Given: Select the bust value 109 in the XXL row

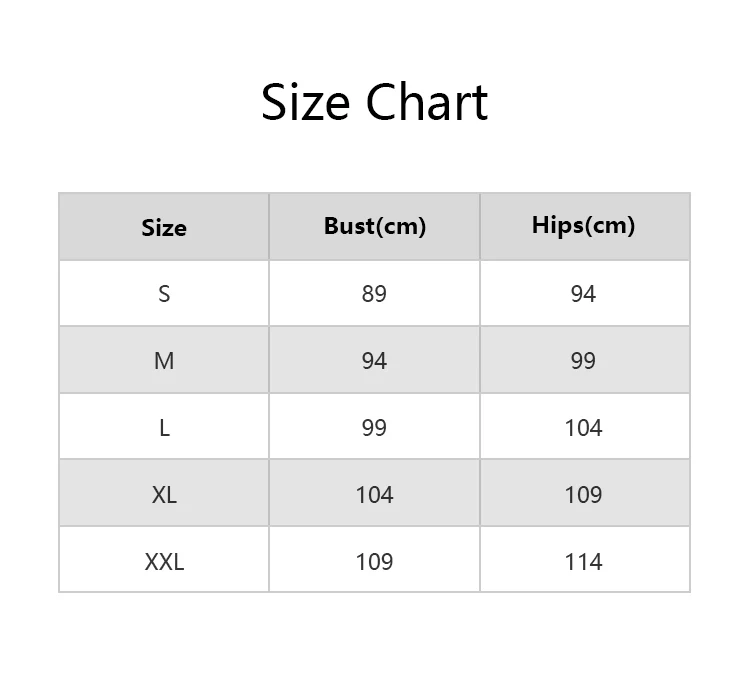Looking at the screenshot, I should coord(374,562).
